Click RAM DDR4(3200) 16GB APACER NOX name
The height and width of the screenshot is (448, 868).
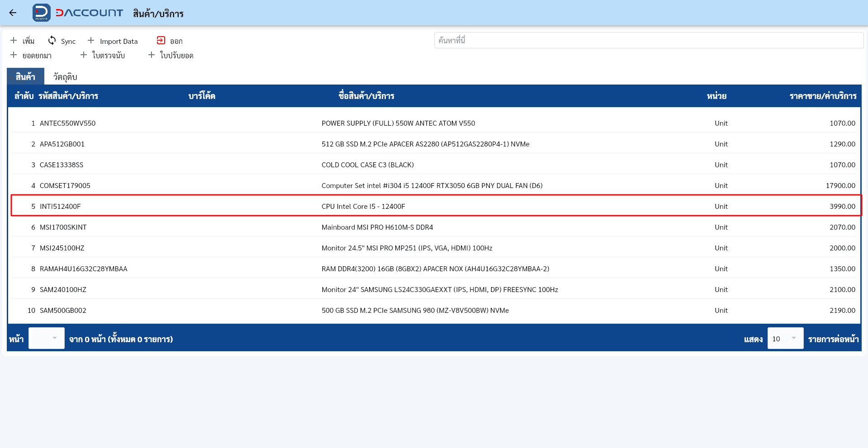pyautogui.click(x=436, y=269)
